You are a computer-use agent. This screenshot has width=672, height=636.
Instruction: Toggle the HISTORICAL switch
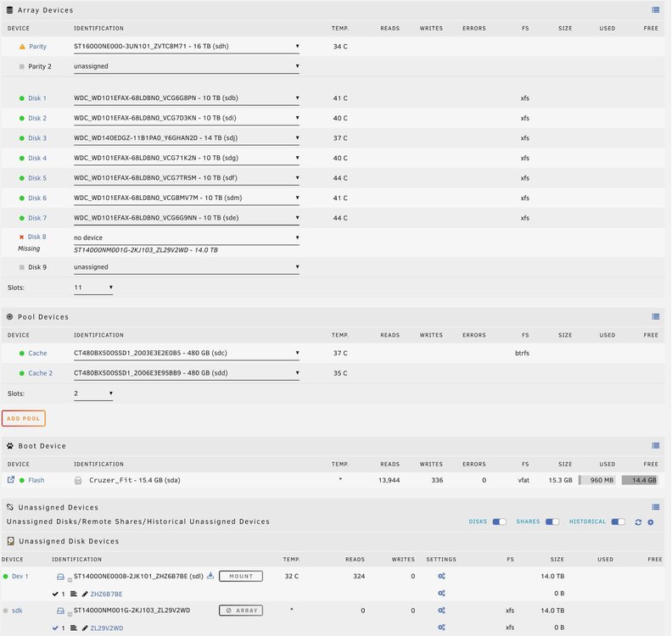click(618, 522)
